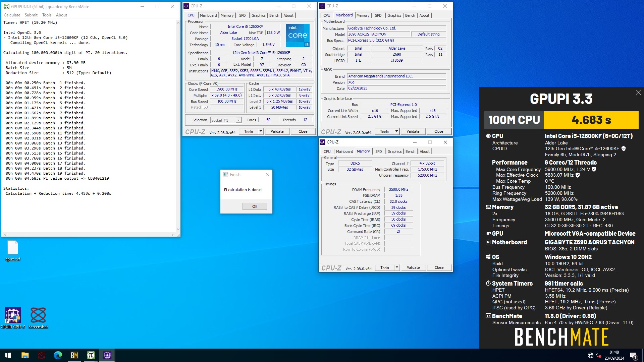Switch to GPUPI app in taskbar
This screenshot has height=362, width=644.
(91, 355)
